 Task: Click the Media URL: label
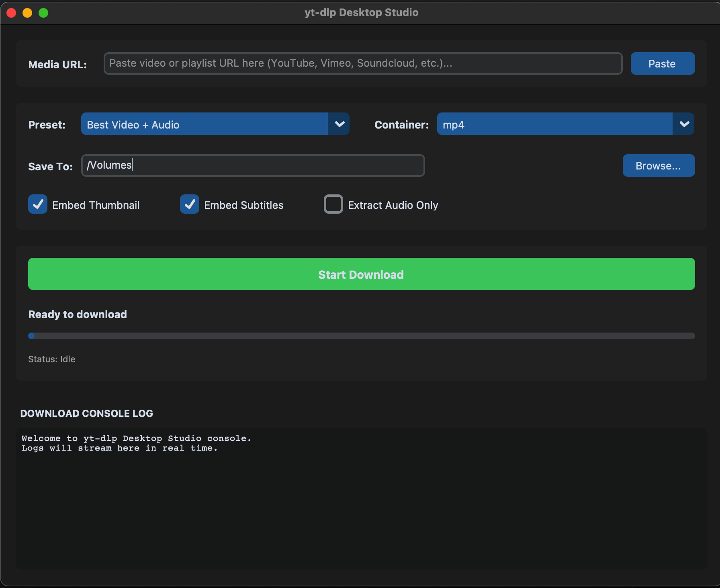pos(57,65)
